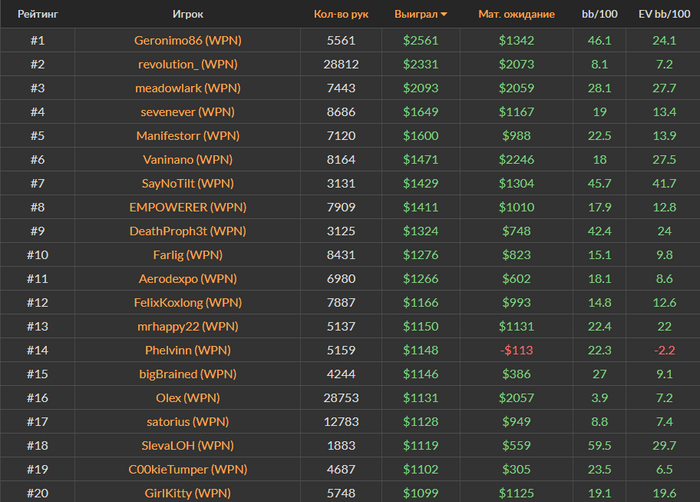Open player SlevaLOH (WPN) profile
Image resolution: width=700 pixels, height=502 pixels.
click(x=188, y=445)
